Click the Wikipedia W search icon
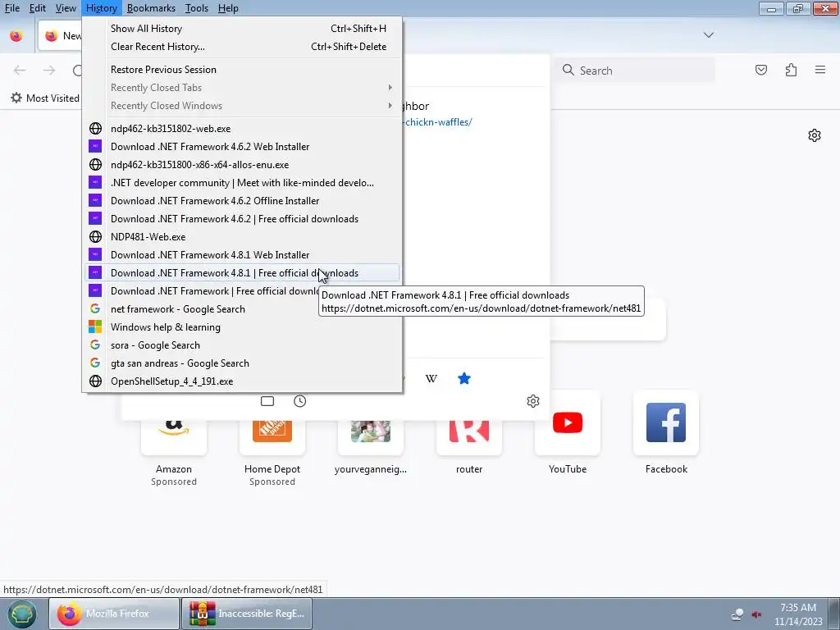This screenshot has width=840, height=630. pyautogui.click(x=431, y=379)
